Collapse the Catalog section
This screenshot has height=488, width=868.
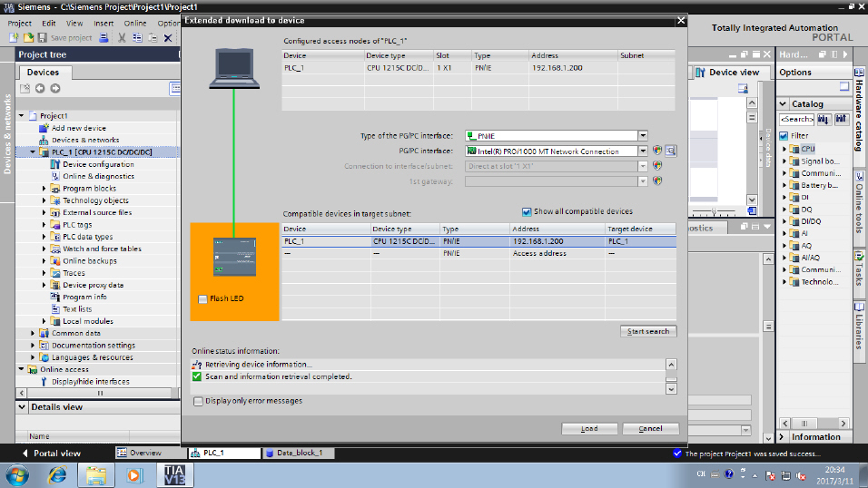[x=783, y=104]
